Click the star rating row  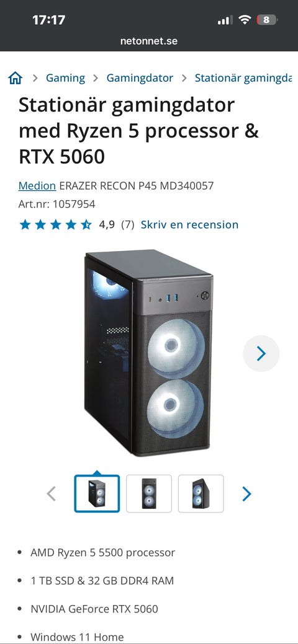56,224
